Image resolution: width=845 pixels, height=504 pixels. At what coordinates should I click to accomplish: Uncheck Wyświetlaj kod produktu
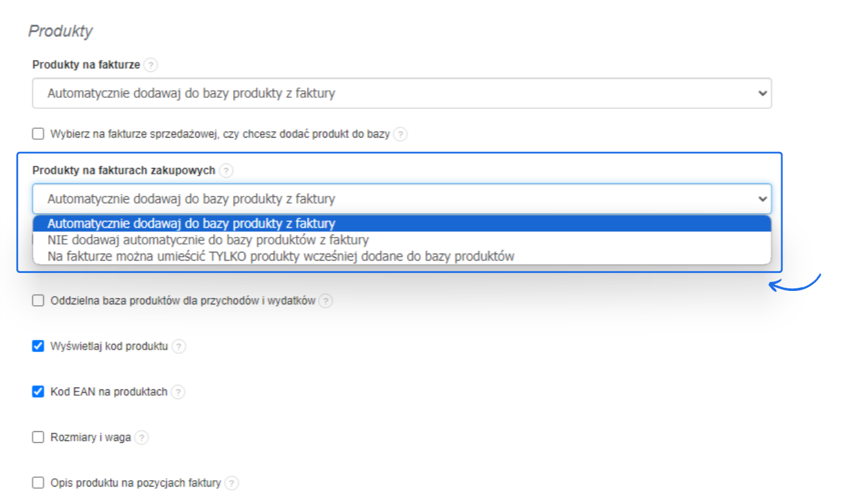(x=38, y=346)
